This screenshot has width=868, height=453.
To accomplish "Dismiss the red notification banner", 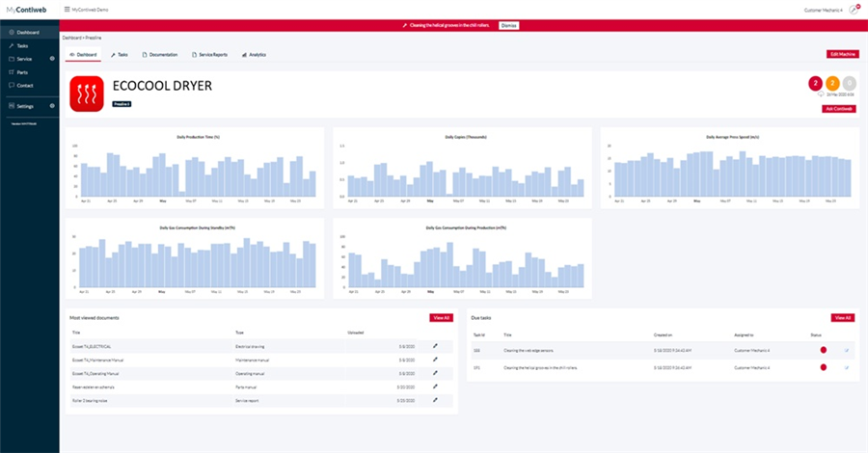I will pyautogui.click(x=508, y=25).
